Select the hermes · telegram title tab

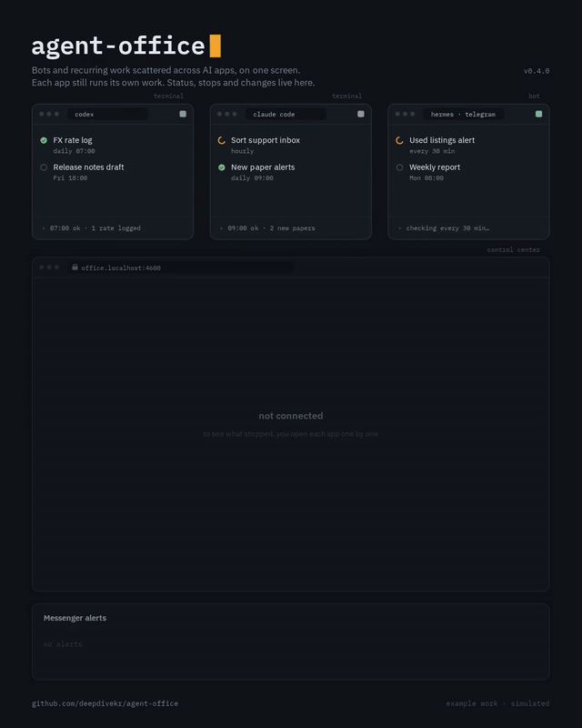(x=464, y=115)
